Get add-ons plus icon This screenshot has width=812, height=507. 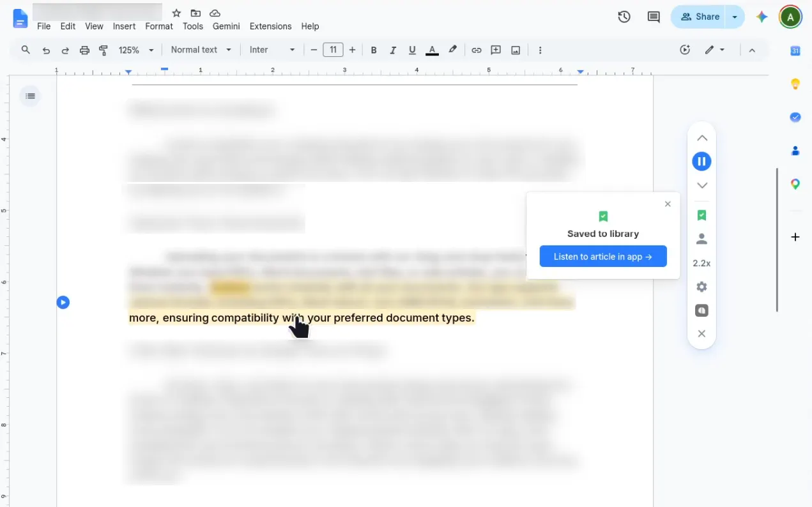click(795, 237)
